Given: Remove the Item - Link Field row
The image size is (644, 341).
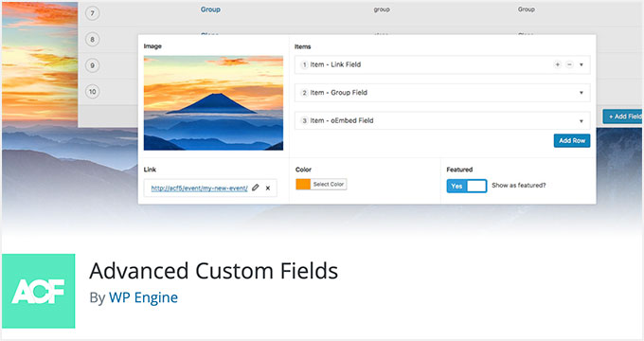Looking at the screenshot, I should pyautogui.click(x=569, y=64).
